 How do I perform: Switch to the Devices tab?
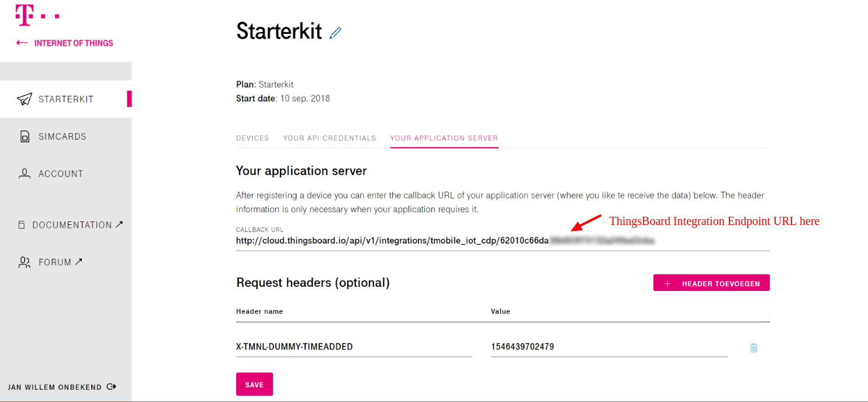tap(253, 138)
